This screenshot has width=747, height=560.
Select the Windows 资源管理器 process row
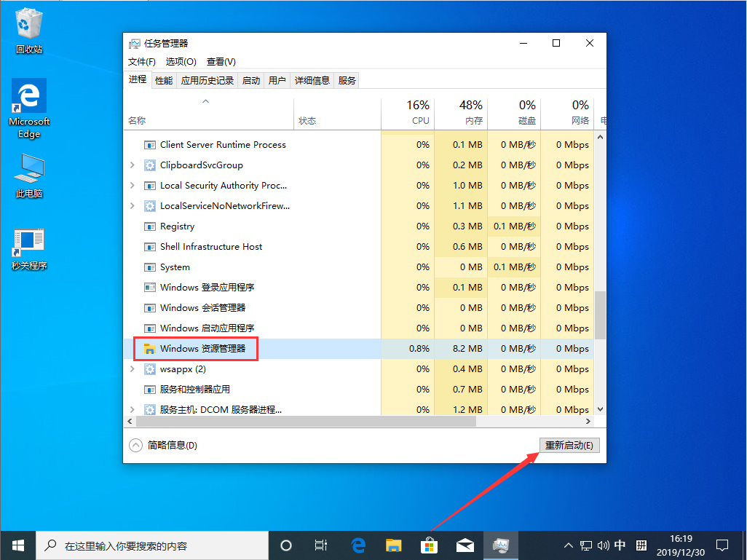click(x=213, y=348)
